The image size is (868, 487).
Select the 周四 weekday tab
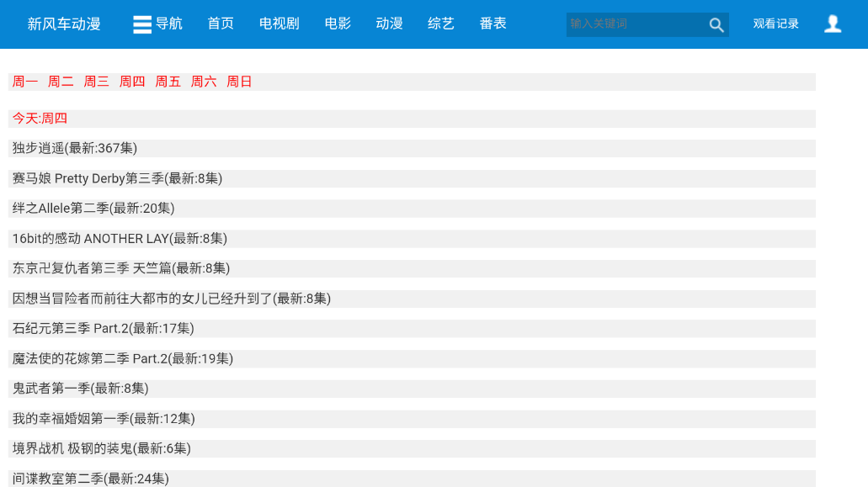coord(131,82)
